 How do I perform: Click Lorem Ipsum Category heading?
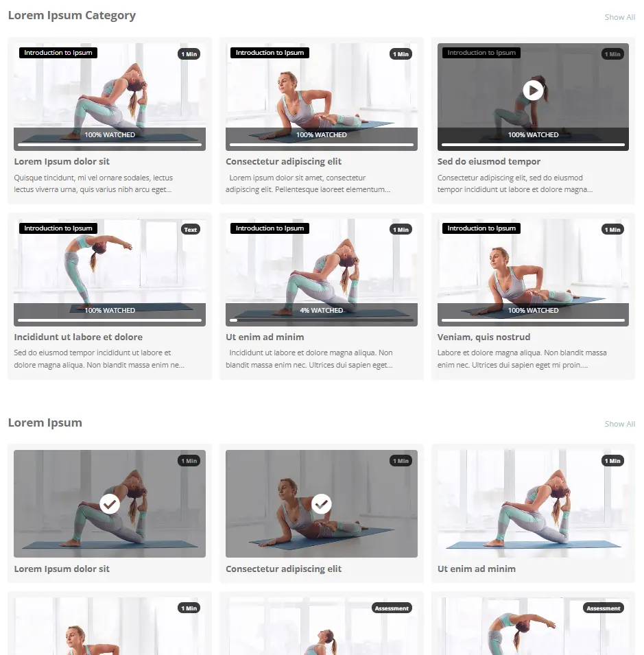click(x=72, y=16)
